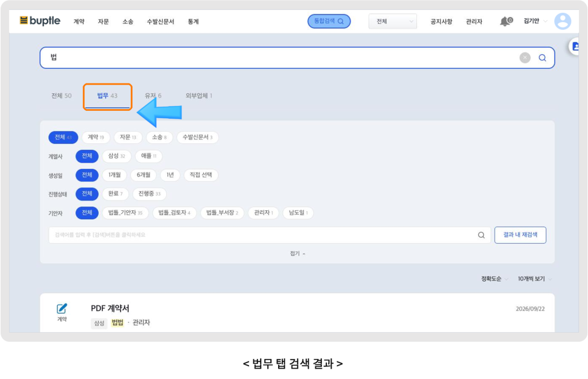Filter by 자문 13 chip

point(128,137)
